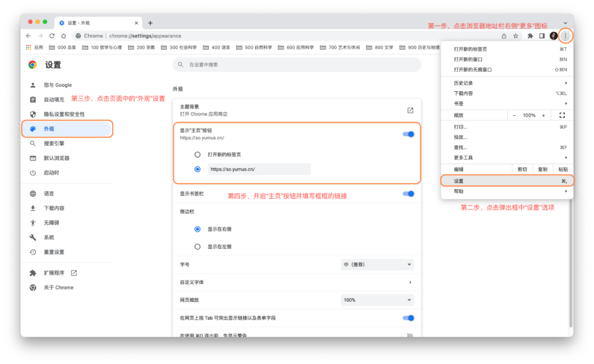Enter fullscreen via zoom row icon
Image resolution: width=594 pixels, height=364 pixels.
click(x=562, y=115)
